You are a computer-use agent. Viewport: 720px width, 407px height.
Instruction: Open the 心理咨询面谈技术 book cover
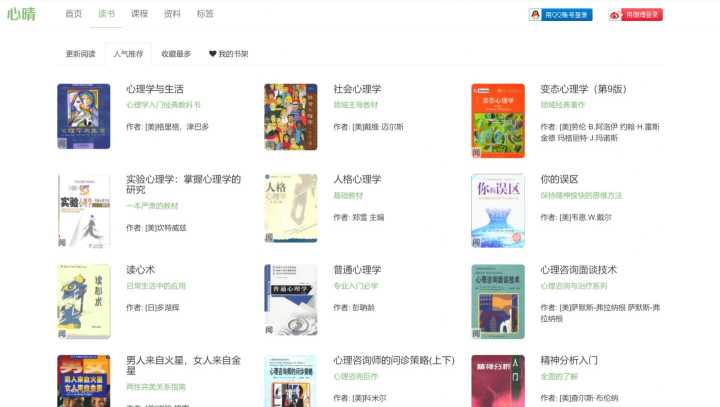[x=498, y=301]
